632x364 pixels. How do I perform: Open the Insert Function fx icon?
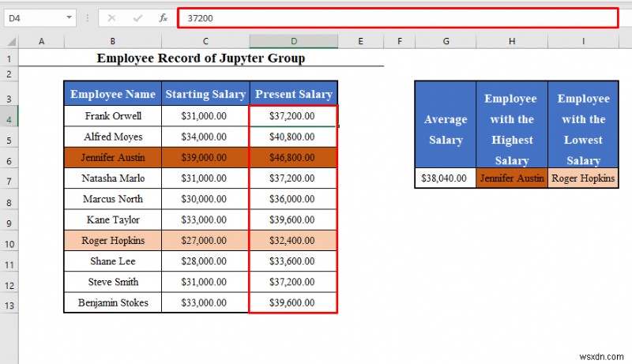[x=163, y=18]
